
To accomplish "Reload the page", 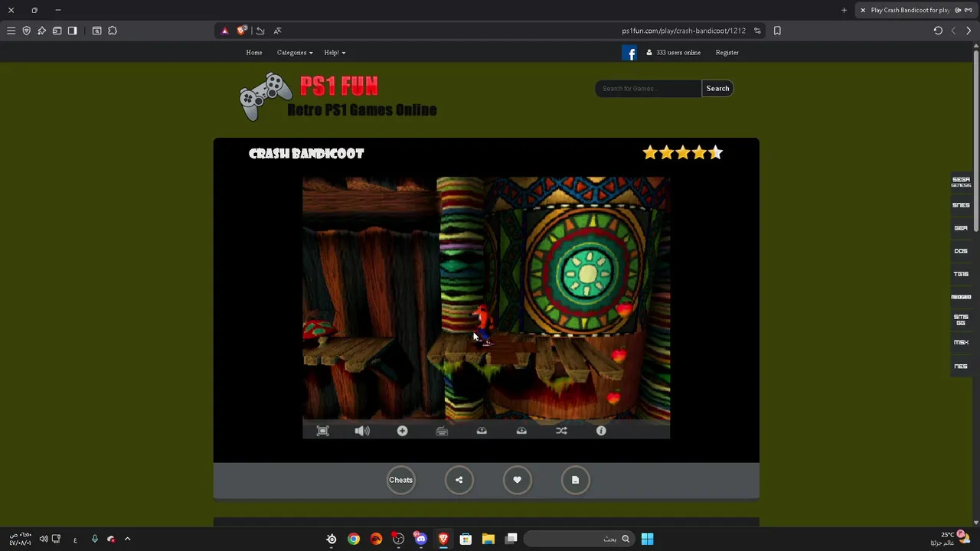I will 938,31.
